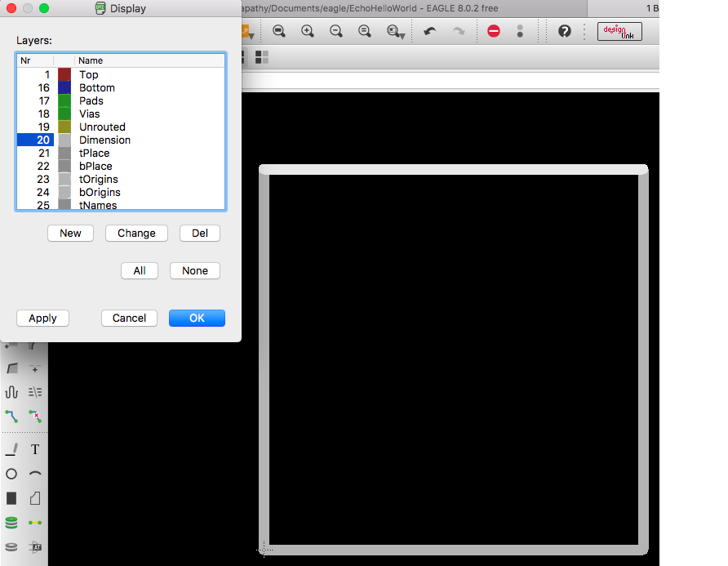Click the Nr column header
The image size is (728, 566).
[x=36, y=60]
